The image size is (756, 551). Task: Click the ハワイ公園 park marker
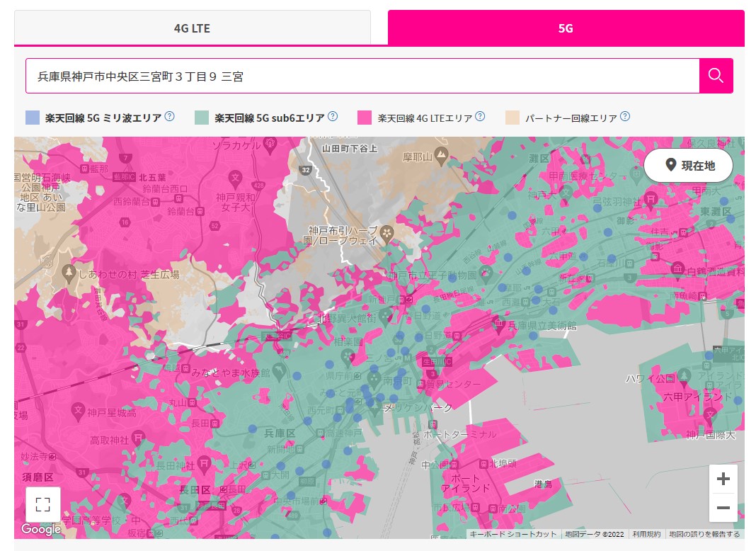click(684, 377)
